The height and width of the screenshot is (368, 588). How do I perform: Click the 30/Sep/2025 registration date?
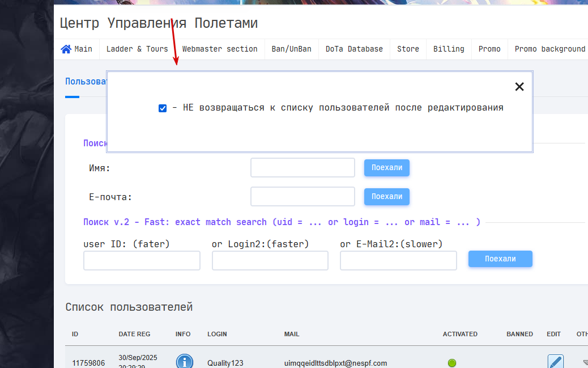[x=138, y=357]
